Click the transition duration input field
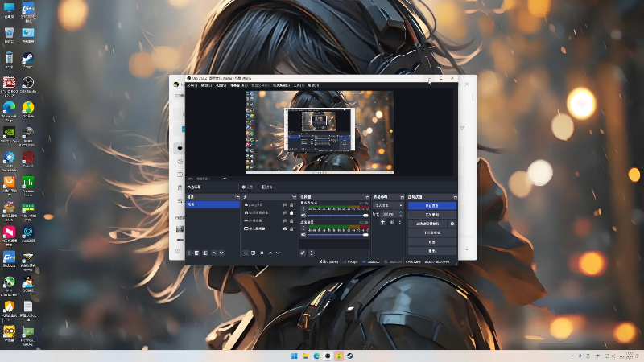This screenshot has width=644, height=362. click(389, 214)
